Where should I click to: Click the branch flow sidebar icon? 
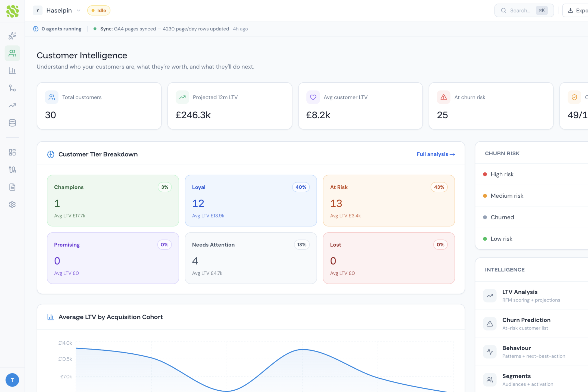pyautogui.click(x=12, y=88)
